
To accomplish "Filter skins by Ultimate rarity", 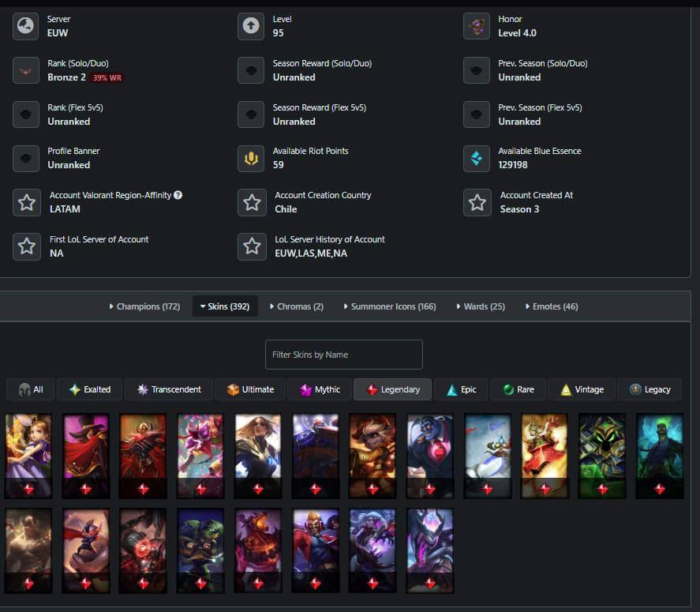I will point(250,389).
